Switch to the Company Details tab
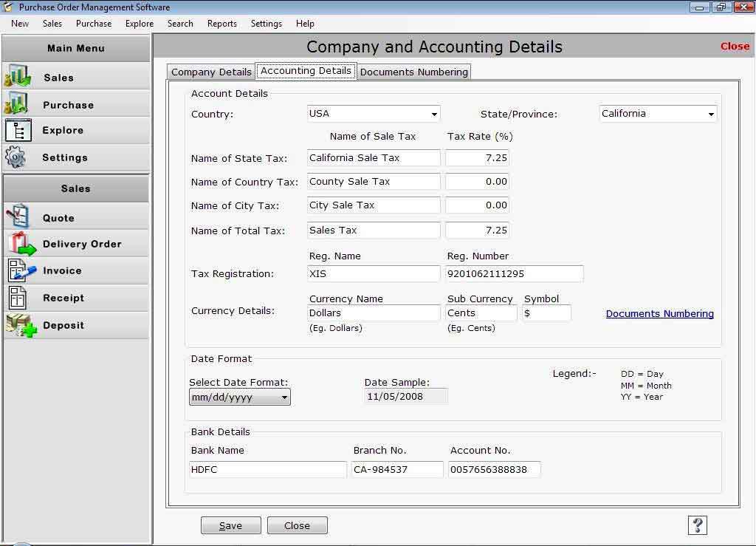This screenshot has width=756, height=546. point(211,72)
